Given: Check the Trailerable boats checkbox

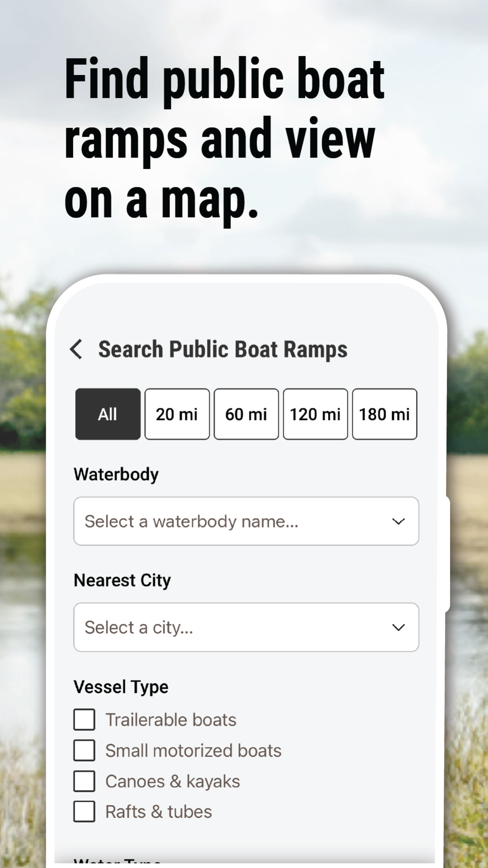Looking at the screenshot, I should 84,720.
